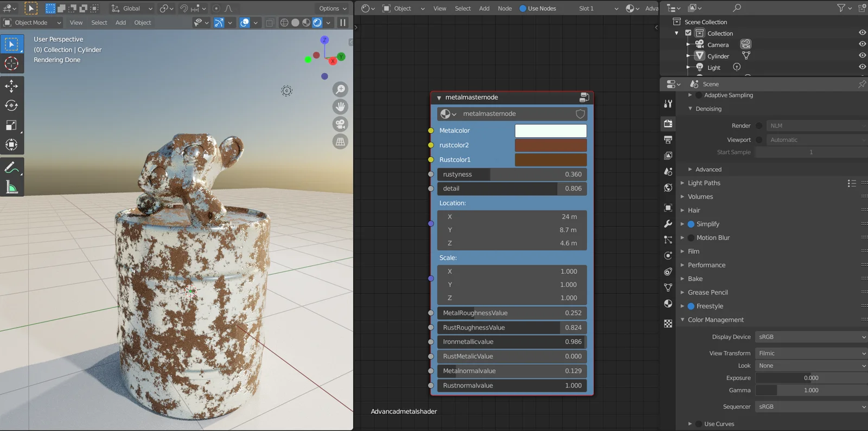Open the Slot 1 dropdown
868x431 pixels.
pos(598,9)
